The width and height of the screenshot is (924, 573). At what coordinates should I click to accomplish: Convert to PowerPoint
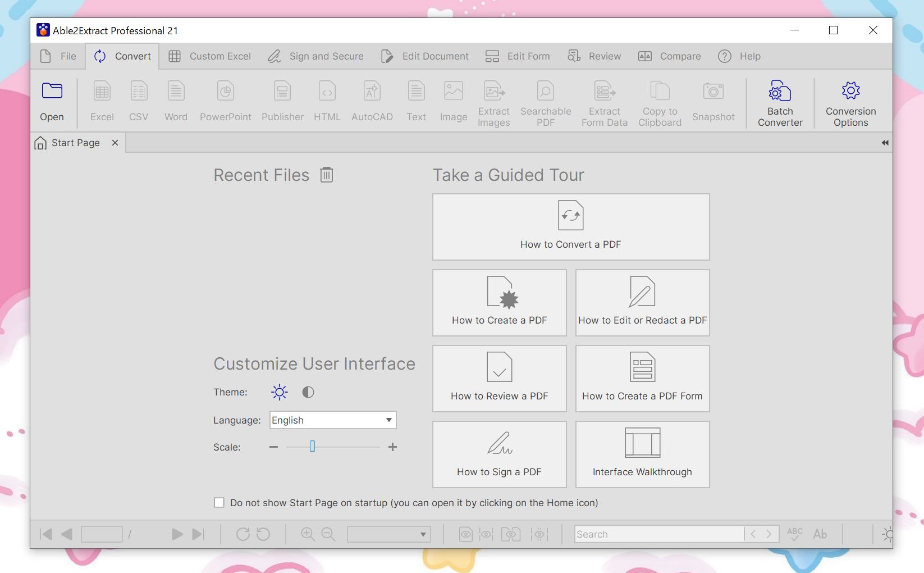(226, 102)
